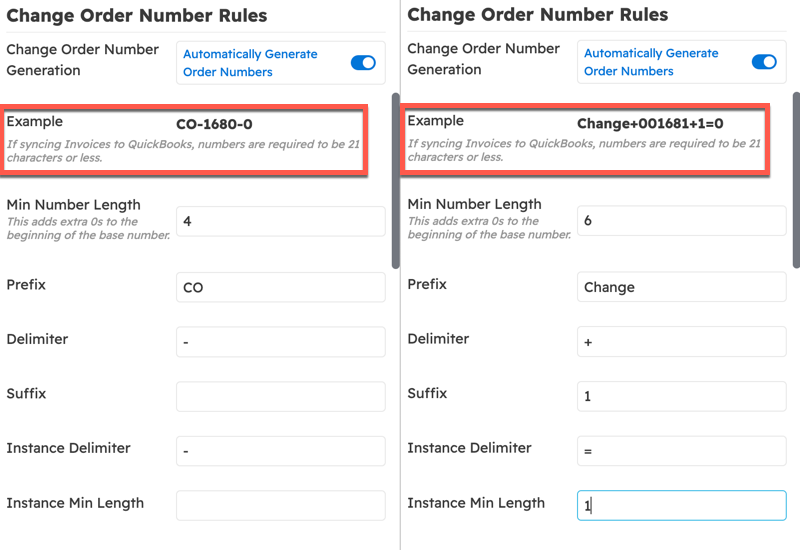Click Automatically Generate Order Numbers label above CO-1680-0
This screenshot has width=801, height=550.
(x=250, y=63)
